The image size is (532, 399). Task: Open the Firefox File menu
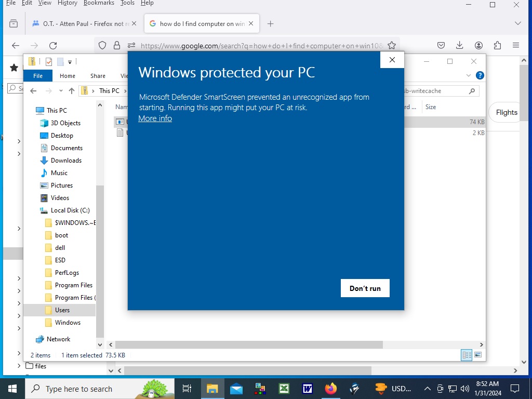[x=11, y=3]
